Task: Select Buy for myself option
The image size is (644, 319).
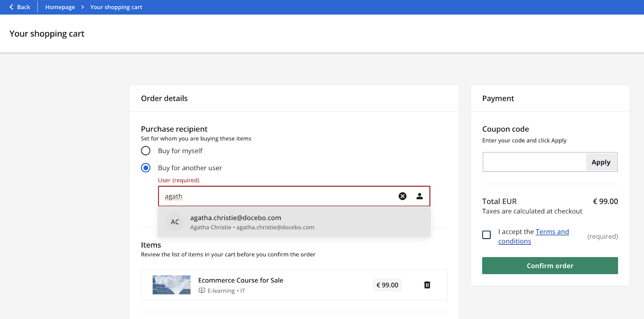Action: 146,151
